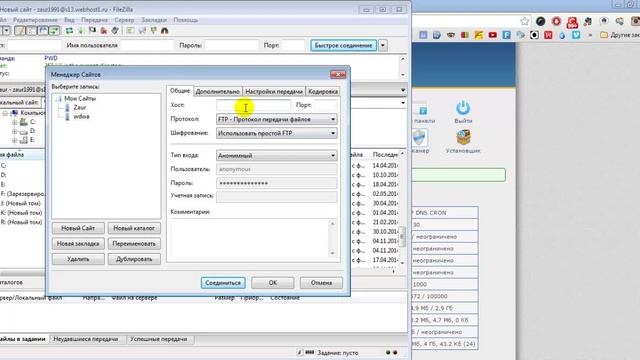Click the OK button in Site Manager
The height and width of the screenshot is (360, 640).
point(273,282)
